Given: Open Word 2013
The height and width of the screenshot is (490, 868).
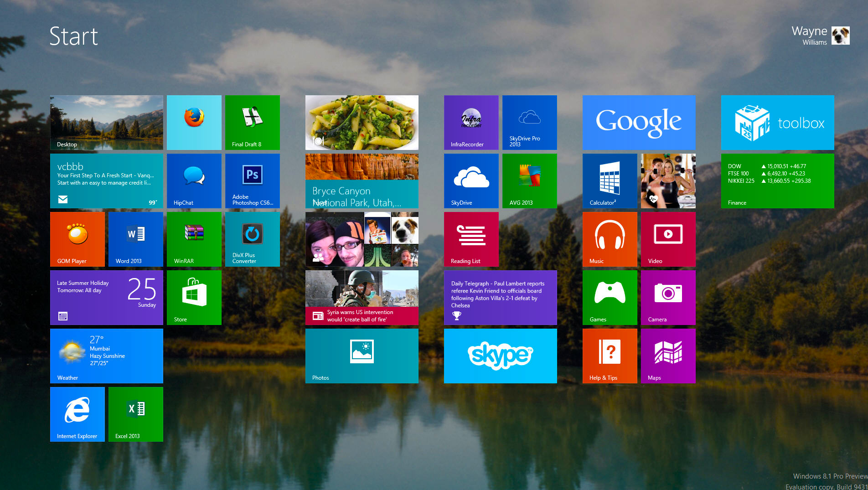Looking at the screenshot, I should (135, 239).
